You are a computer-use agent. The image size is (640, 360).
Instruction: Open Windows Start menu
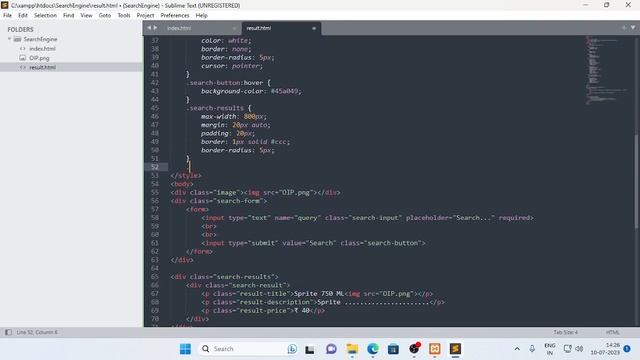[x=185, y=349]
